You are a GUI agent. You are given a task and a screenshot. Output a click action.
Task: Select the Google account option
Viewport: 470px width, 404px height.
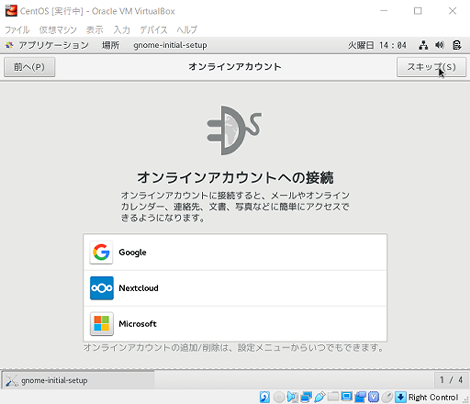[235, 252]
